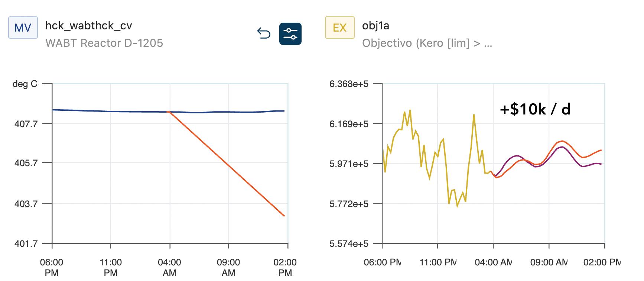Click the 04:00 AM tick on left chart

click(x=170, y=267)
